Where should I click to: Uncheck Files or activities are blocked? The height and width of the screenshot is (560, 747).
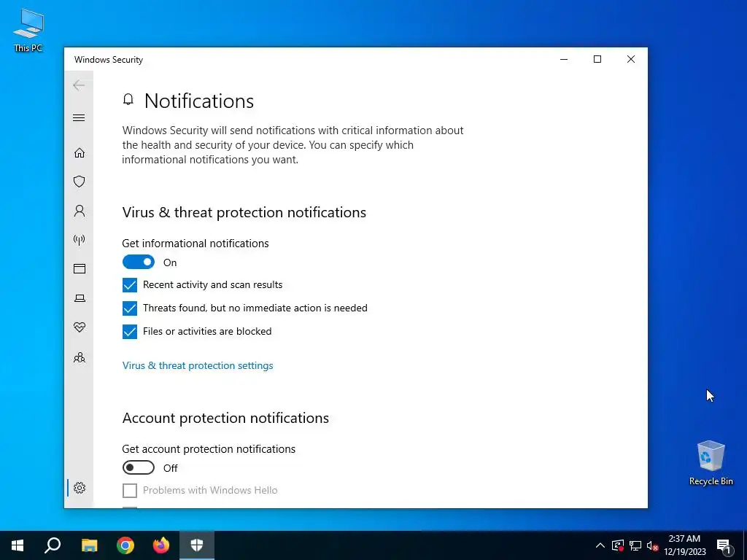pyautogui.click(x=130, y=332)
